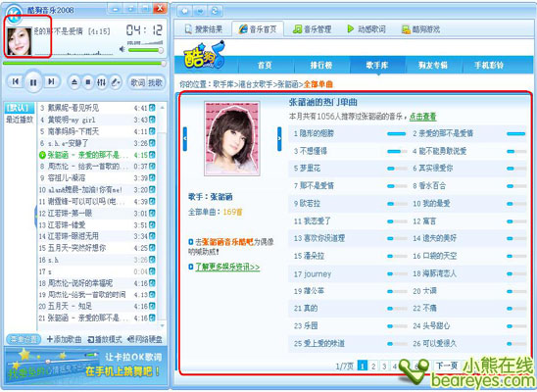Adjust the green volume slider
537x392 pixels.
click(146, 50)
